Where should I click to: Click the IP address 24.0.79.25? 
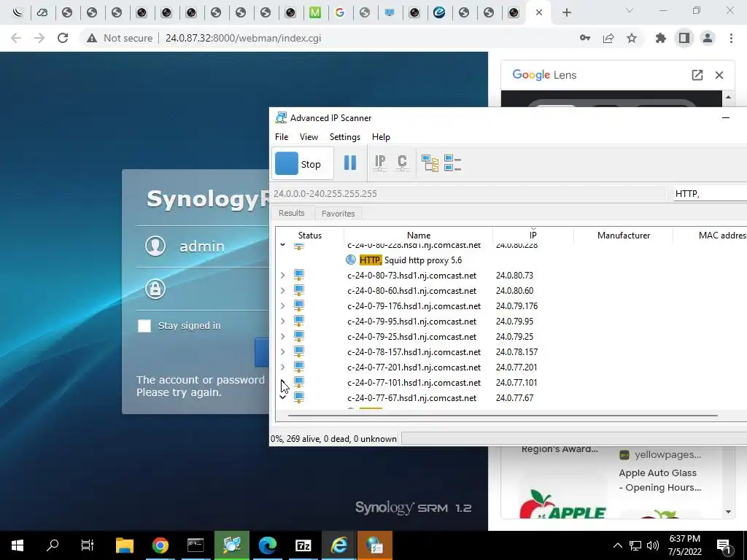pyautogui.click(x=514, y=336)
